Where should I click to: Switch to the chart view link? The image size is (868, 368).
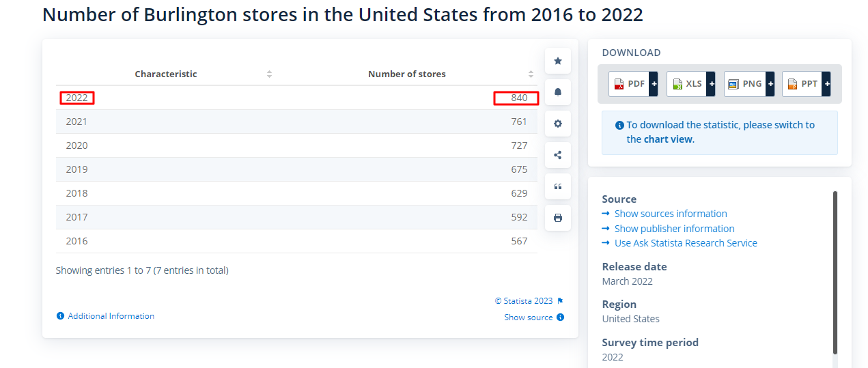tap(668, 139)
